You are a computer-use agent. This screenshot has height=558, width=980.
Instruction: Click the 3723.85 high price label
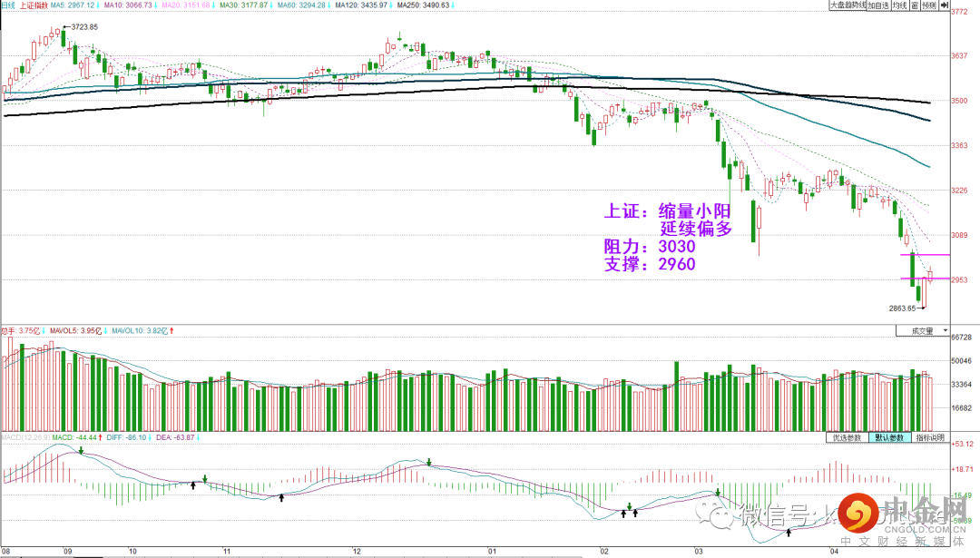(x=84, y=27)
